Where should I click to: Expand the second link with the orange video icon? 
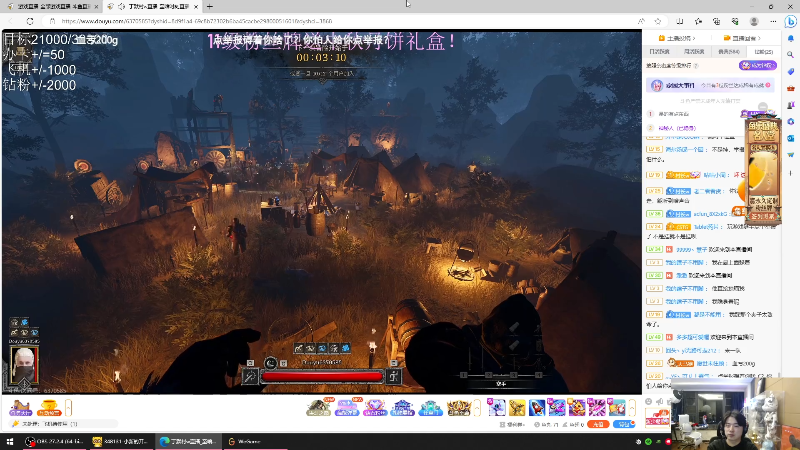pyautogui.click(x=742, y=38)
